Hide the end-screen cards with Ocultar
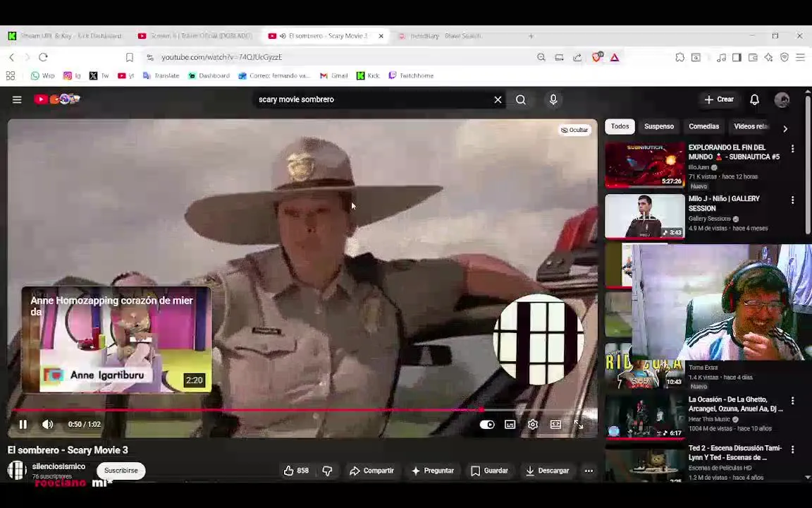Image resolution: width=812 pixels, height=508 pixels. pos(575,130)
